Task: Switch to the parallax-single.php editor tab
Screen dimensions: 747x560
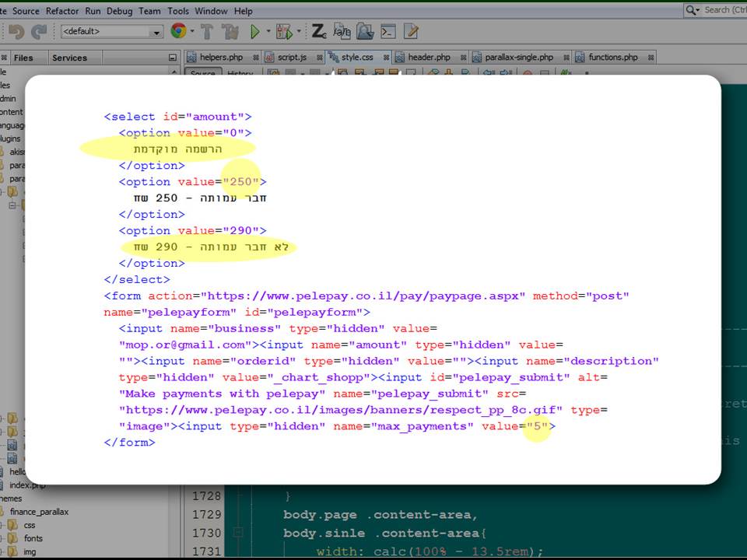Action: pos(519,57)
